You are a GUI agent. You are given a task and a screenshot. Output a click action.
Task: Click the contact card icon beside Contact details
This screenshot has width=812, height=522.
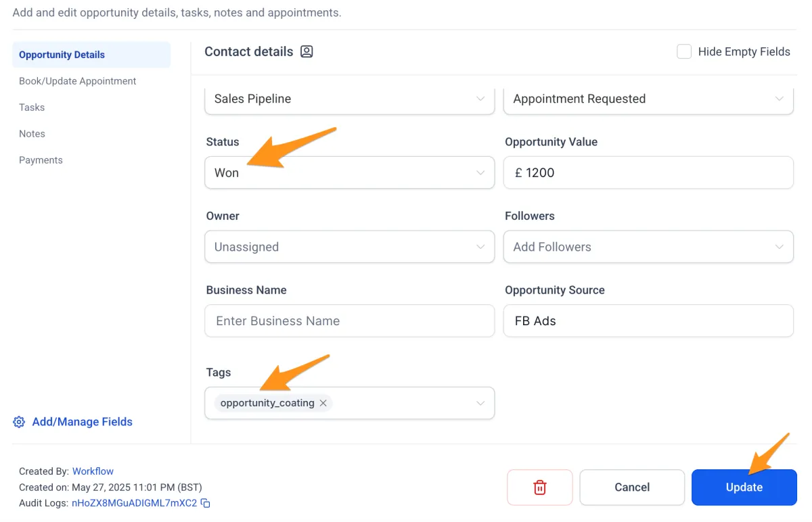coord(307,52)
